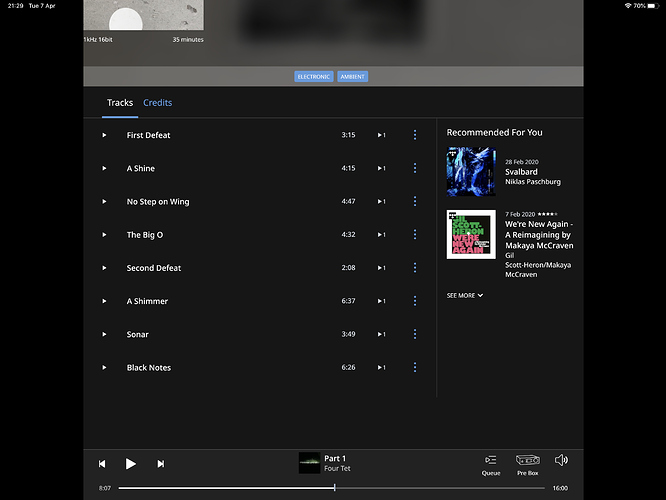This screenshot has width=666, height=500.
Task: Seek using the playback progress bar
Action: pos(331,488)
